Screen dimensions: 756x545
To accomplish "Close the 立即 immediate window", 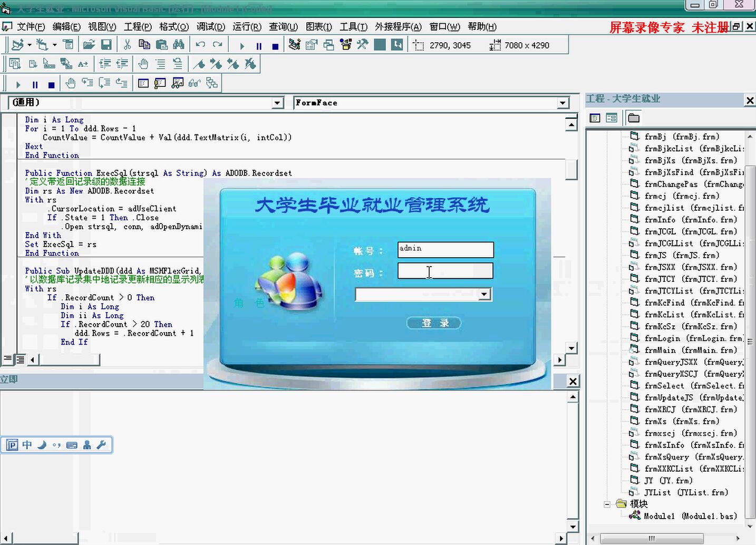I will pos(573,381).
